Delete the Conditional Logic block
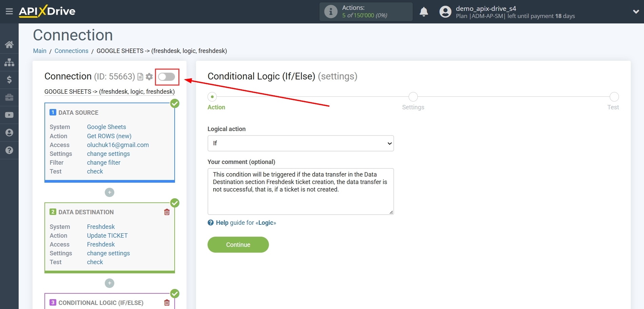 click(x=167, y=303)
